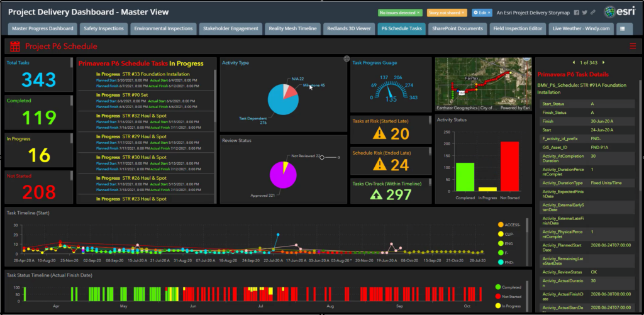
Task: Click the red Not Started bar
Action: click(x=509, y=167)
